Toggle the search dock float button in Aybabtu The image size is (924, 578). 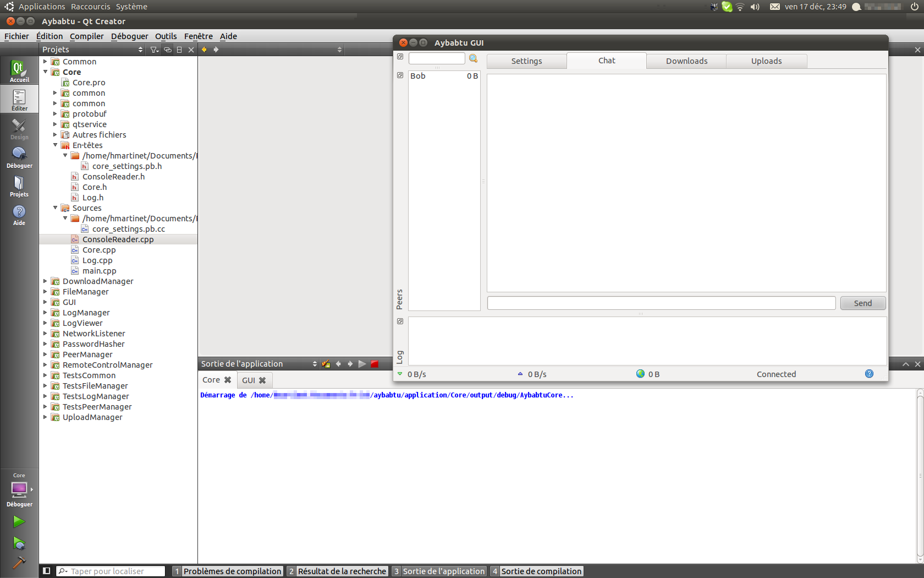[400, 57]
